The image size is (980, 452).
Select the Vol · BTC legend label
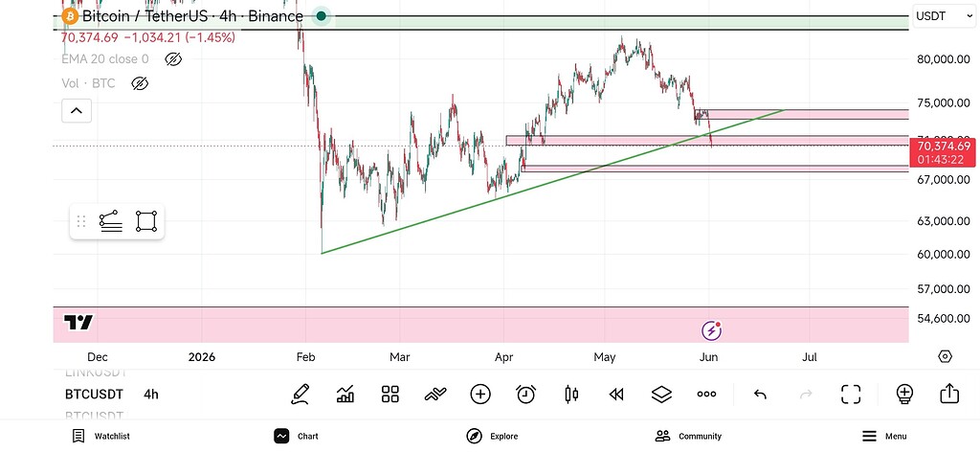click(88, 83)
